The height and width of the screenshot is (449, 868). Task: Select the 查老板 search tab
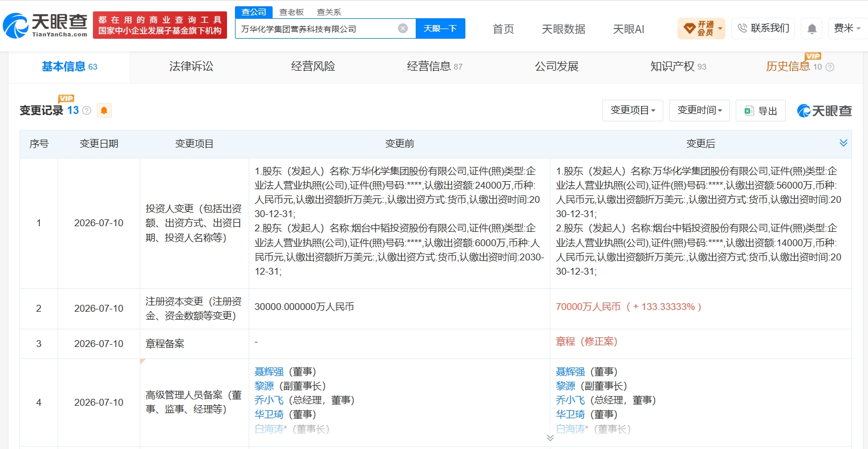[x=291, y=12]
